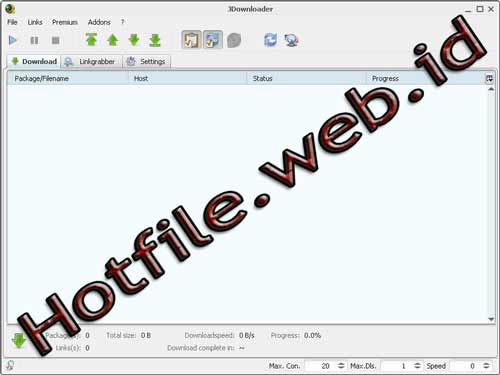Stop all downloads with the stop icon
The width and height of the screenshot is (500, 375).
click(x=56, y=40)
